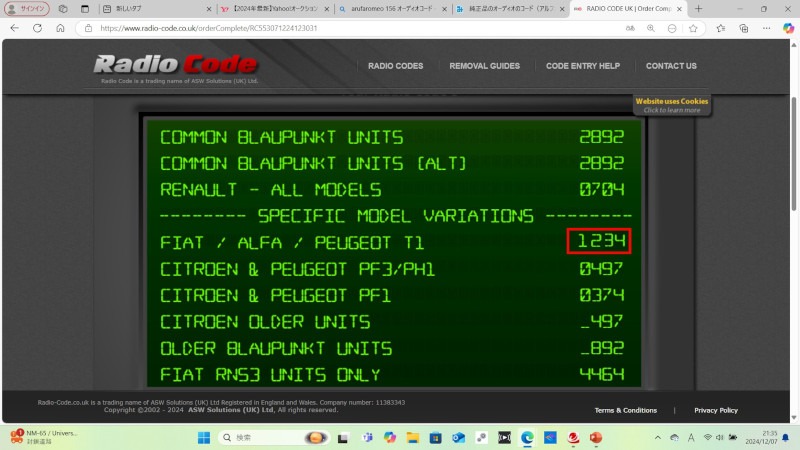Click the browser back arrow
Screen dimensions: 800x450
coord(14,28)
